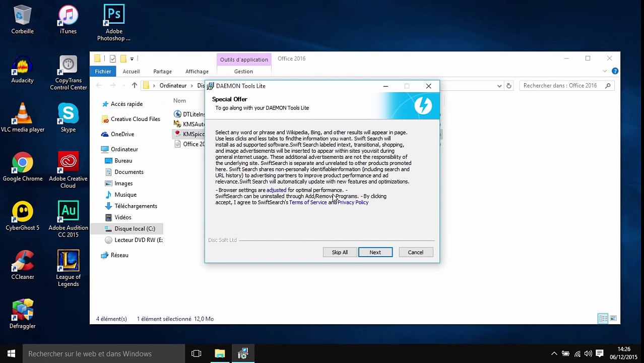
Task: Click Ordinateur in the address bar breadcrumb
Action: click(173, 86)
